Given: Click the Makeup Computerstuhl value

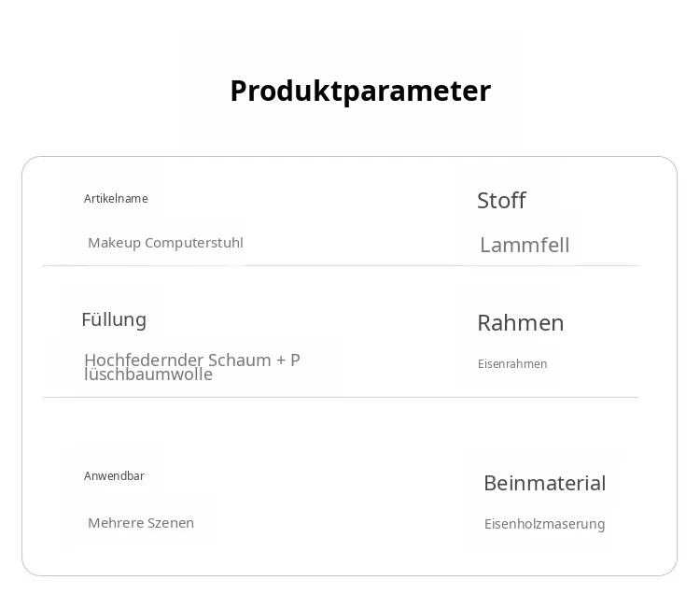Looking at the screenshot, I should click(165, 243).
